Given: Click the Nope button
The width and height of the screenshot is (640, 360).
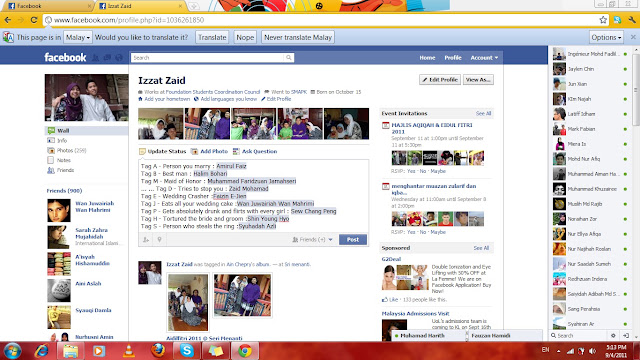Looking at the screenshot, I should click(x=245, y=37).
